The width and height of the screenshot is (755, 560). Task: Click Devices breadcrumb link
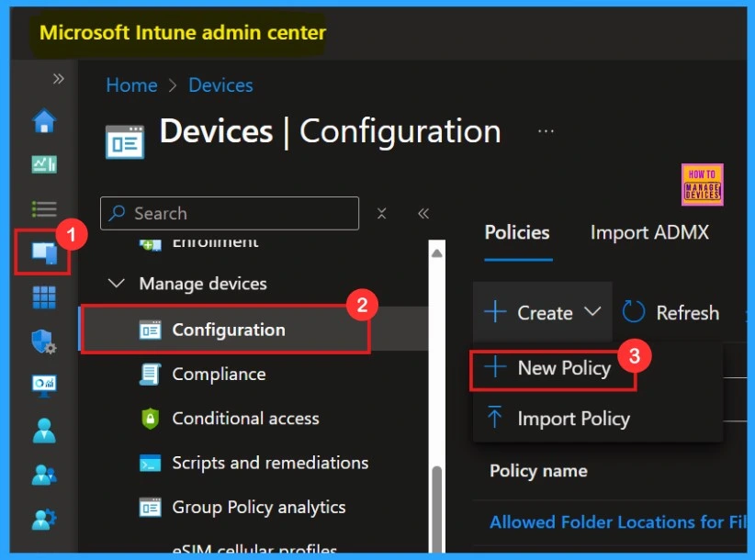pos(220,85)
